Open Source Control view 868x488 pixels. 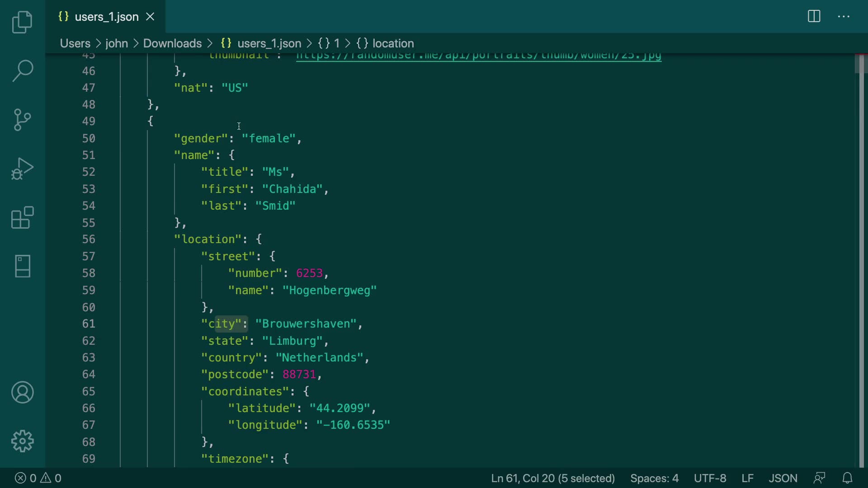point(22,120)
